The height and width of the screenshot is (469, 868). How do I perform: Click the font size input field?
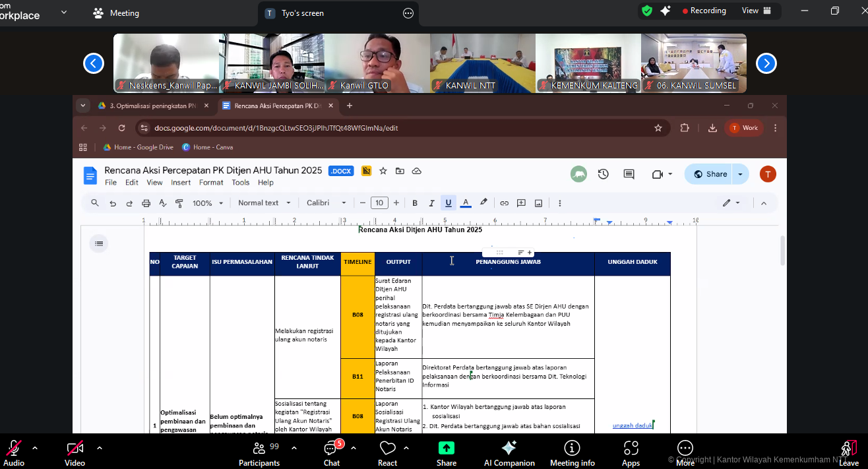point(379,203)
